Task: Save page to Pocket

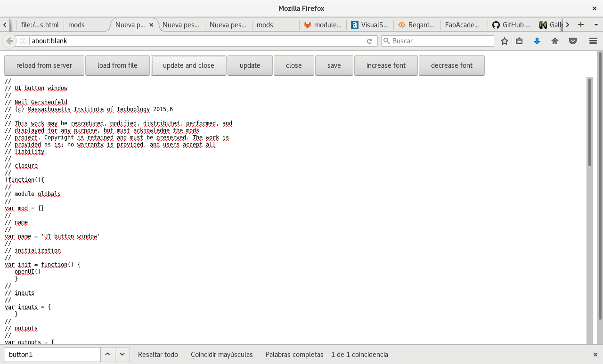Action: click(x=573, y=41)
